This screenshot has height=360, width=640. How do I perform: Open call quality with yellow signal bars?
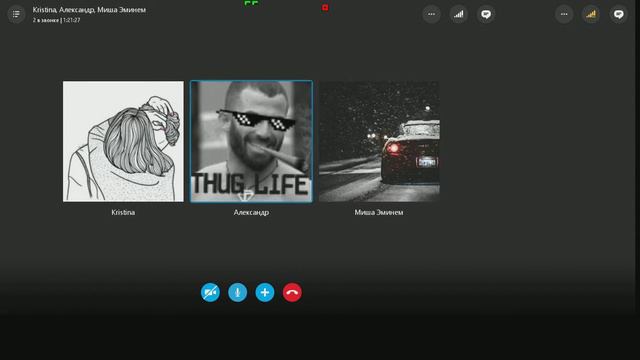(x=591, y=14)
